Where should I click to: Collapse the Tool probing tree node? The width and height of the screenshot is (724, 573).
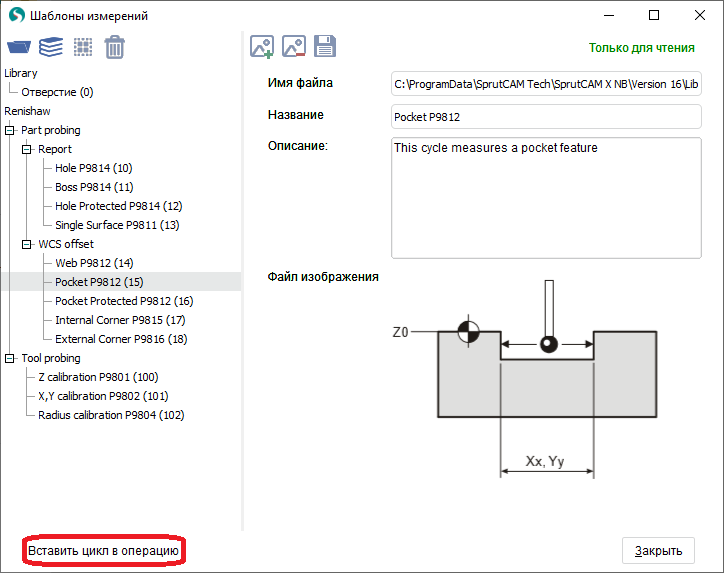point(10,358)
